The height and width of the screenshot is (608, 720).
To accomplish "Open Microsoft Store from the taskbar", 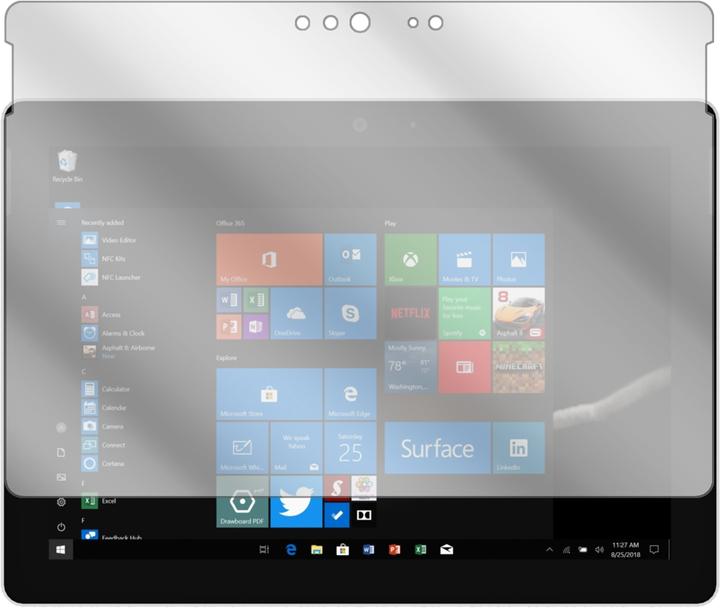I will [343, 549].
